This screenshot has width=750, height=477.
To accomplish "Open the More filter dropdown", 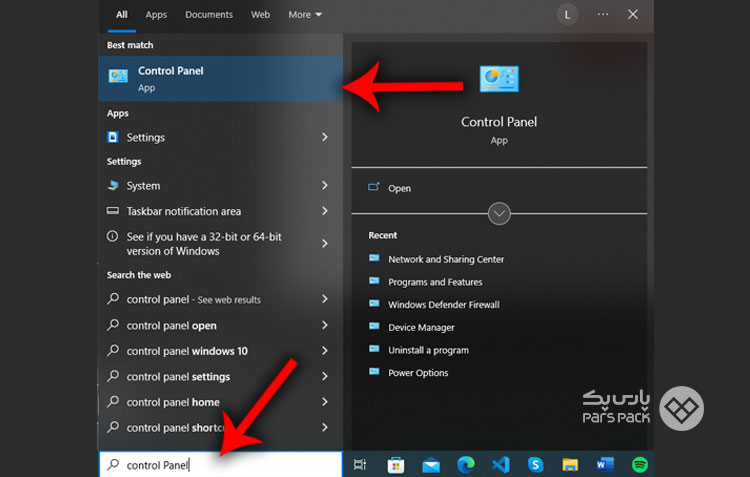I will (x=305, y=15).
